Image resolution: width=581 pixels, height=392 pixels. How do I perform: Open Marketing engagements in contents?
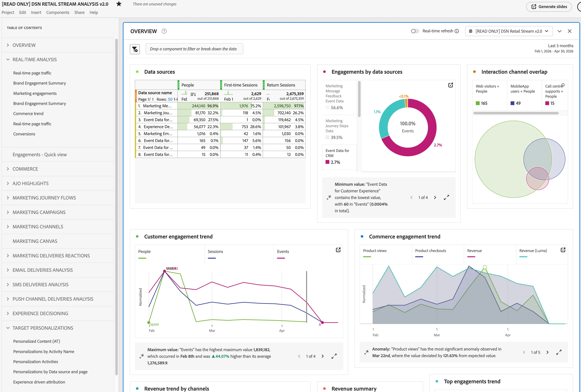35,93
